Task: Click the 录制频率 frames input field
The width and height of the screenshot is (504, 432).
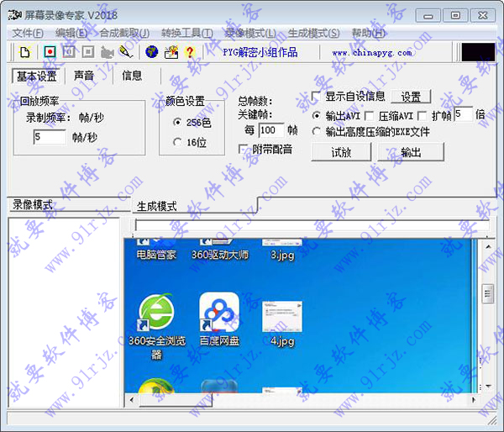Action: tap(49, 136)
